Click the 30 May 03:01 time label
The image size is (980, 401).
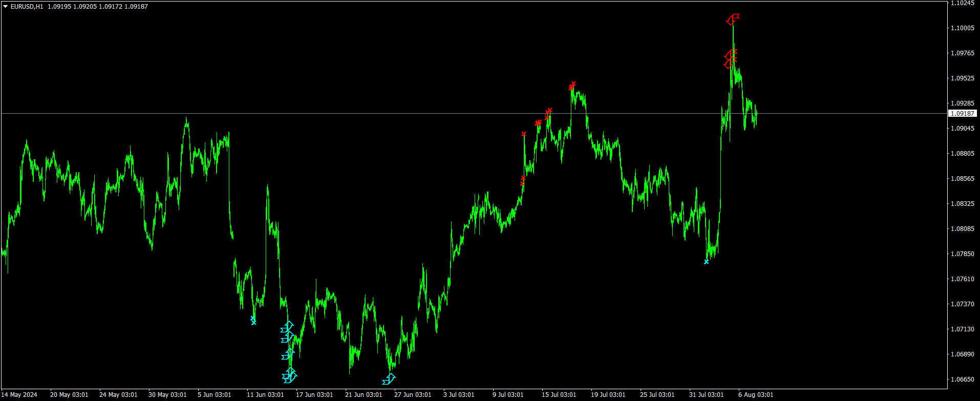click(167, 395)
